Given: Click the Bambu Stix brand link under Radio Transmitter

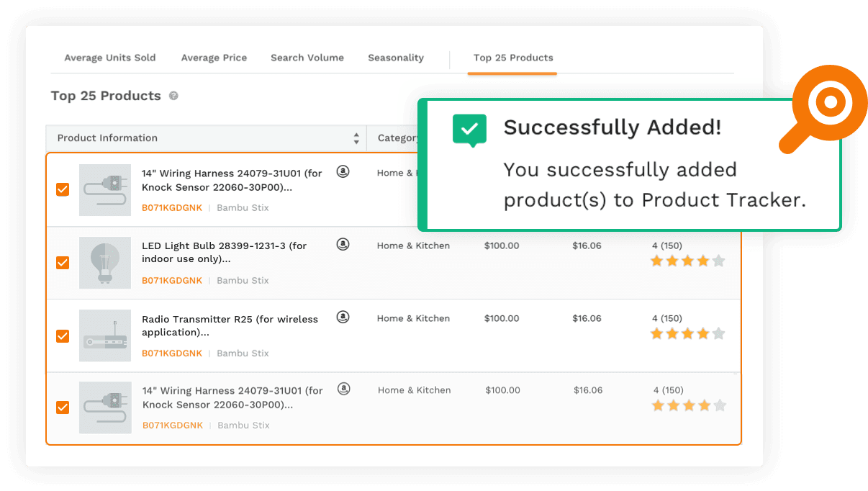Looking at the screenshot, I should (x=243, y=353).
